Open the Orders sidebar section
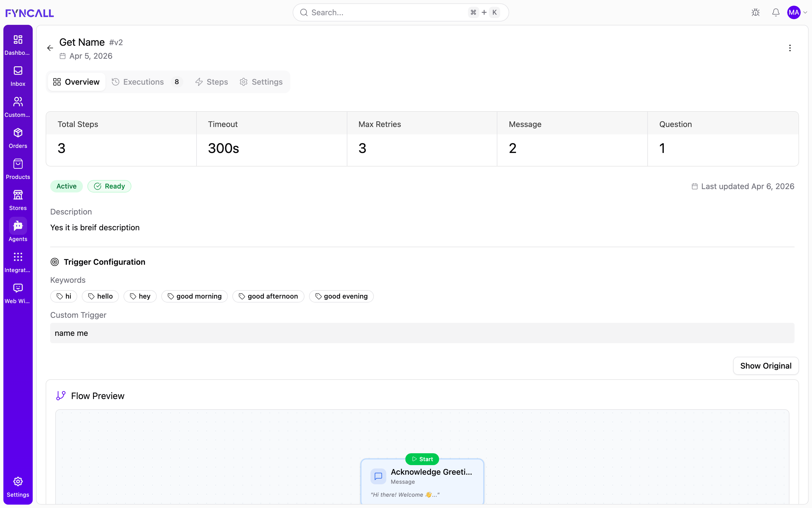812x508 pixels. [x=18, y=138]
